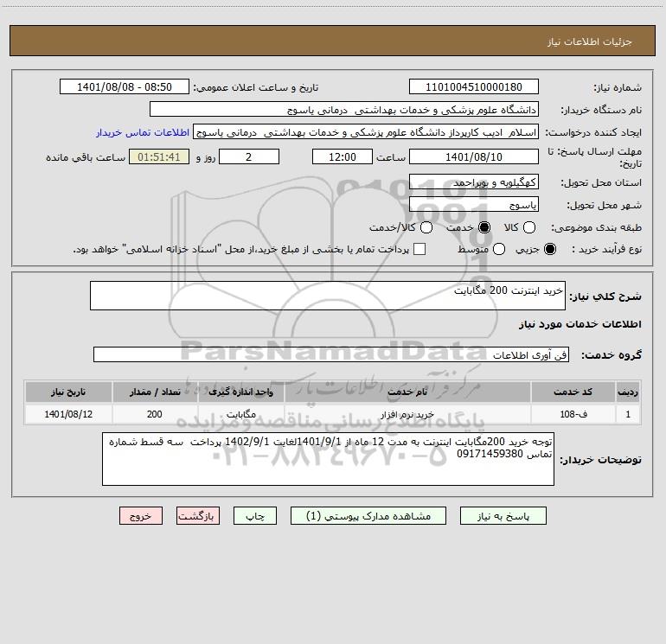Click the شماره نیاز field 1101004510000180

pyautogui.click(x=474, y=86)
